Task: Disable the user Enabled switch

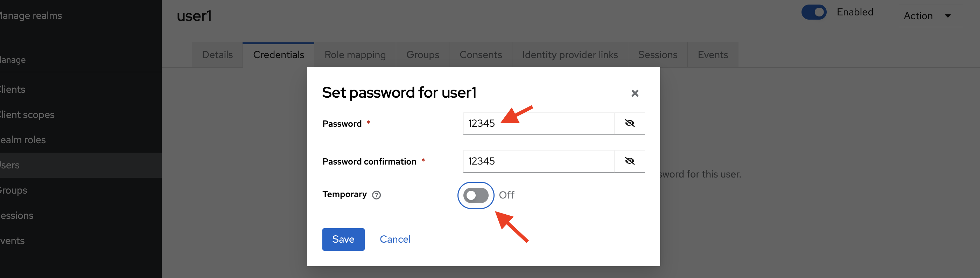Action: 814,12
